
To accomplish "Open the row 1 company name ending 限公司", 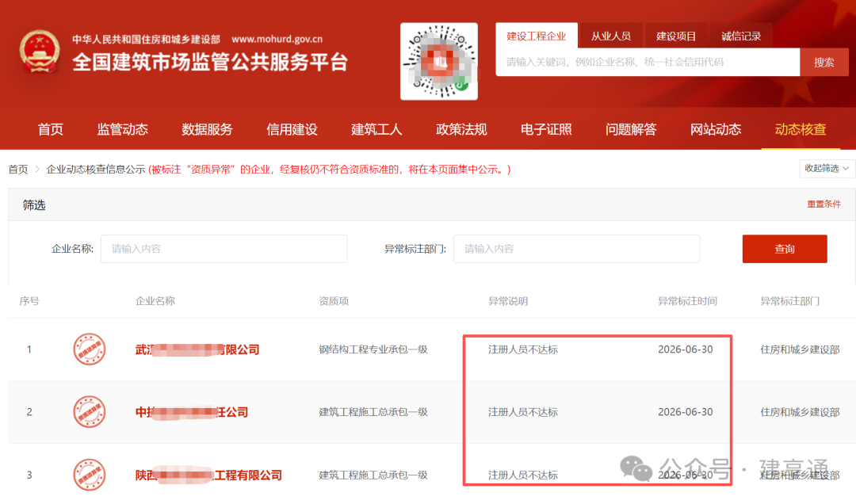I will (x=197, y=349).
